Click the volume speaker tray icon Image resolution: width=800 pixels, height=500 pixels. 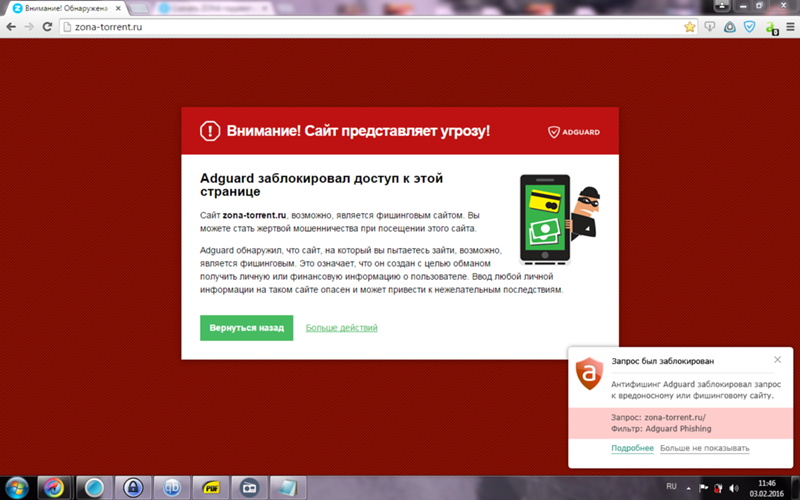pos(734,488)
